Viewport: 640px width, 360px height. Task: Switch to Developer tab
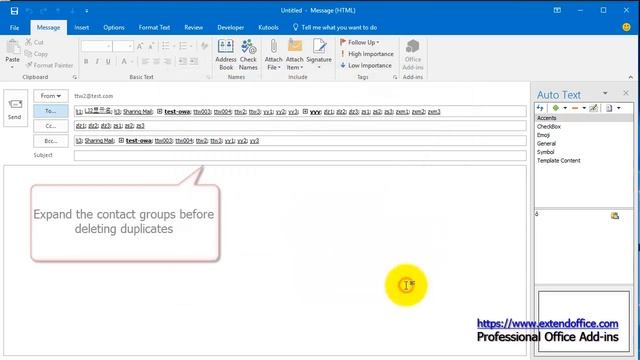point(231,28)
